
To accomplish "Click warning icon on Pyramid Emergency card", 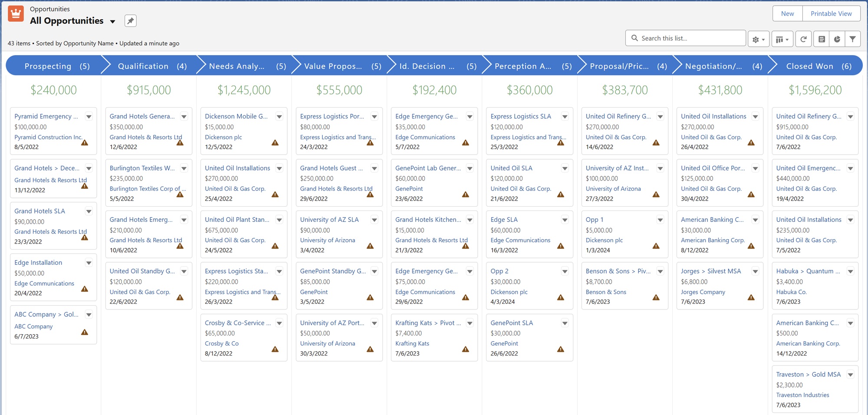I will point(85,143).
